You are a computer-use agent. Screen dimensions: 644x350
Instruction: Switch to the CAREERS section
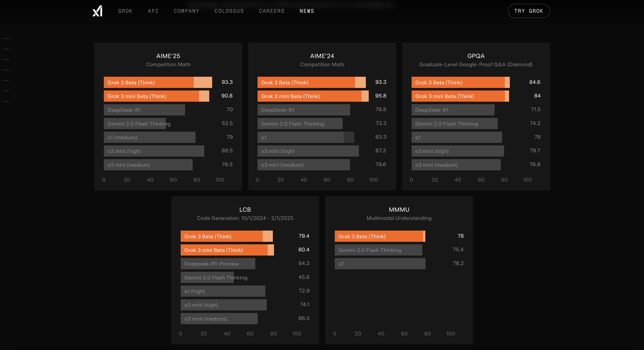pyautogui.click(x=272, y=11)
